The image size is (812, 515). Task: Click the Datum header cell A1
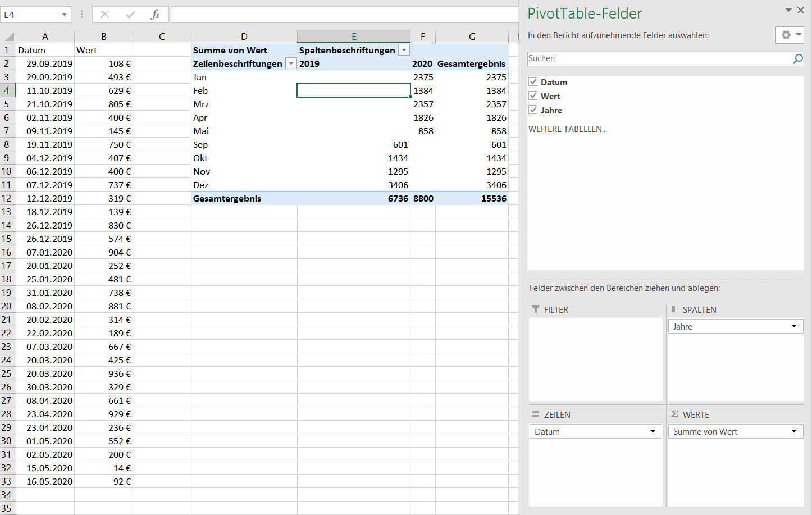tap(45, 50)
